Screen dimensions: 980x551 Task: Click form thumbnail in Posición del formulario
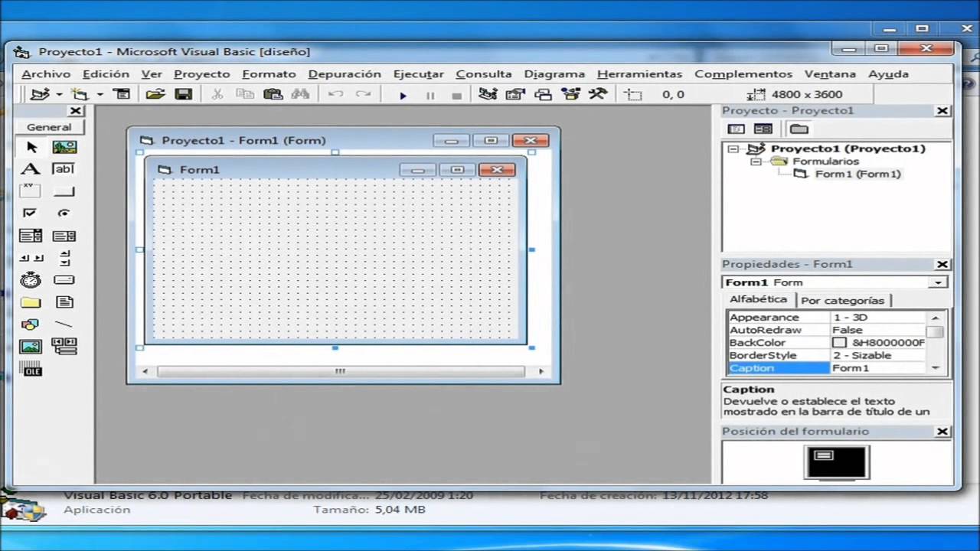(x=824, y=456)
